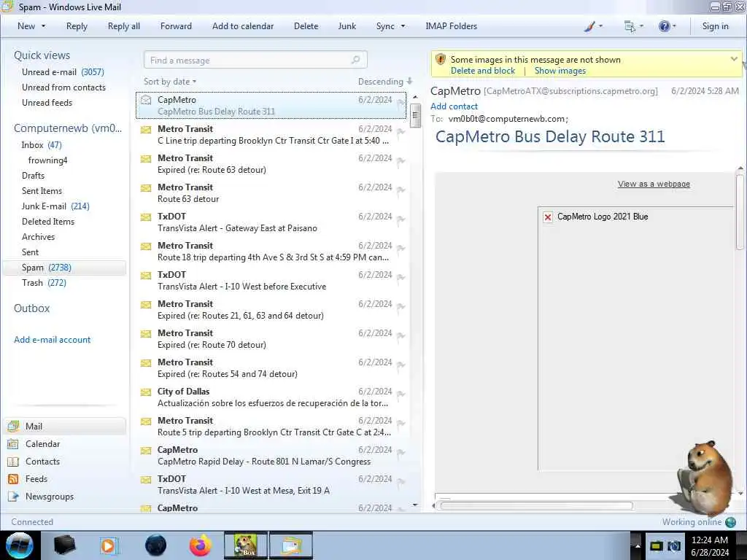This screenshot has height=560, width=747.
Task: Open the Bonzi-style hamster taskbar app
Action: (x=246, y=545)
